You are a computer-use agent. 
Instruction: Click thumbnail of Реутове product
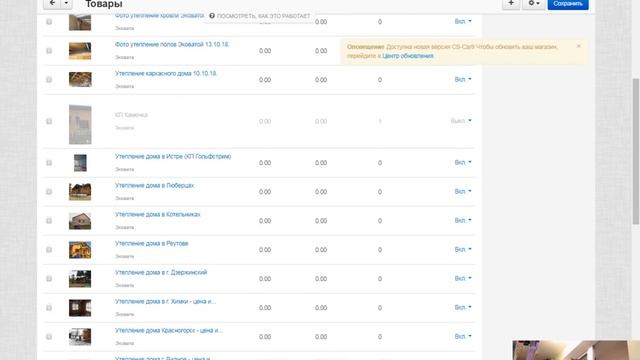click(80, 250)
